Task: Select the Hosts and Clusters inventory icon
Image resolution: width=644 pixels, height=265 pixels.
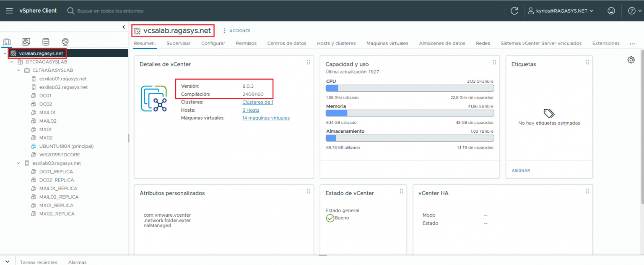Action: 7,42
